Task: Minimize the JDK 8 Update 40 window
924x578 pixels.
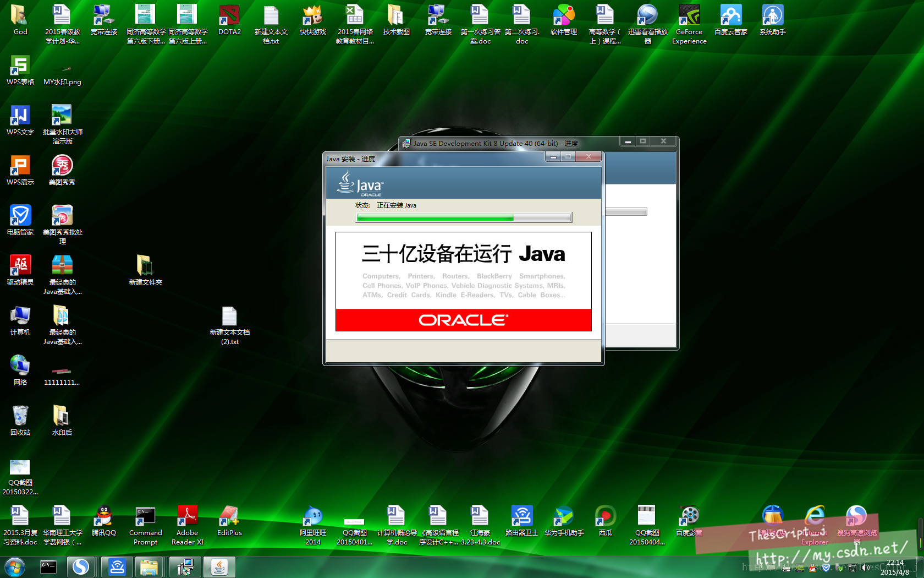Action: tap(628, 141)
